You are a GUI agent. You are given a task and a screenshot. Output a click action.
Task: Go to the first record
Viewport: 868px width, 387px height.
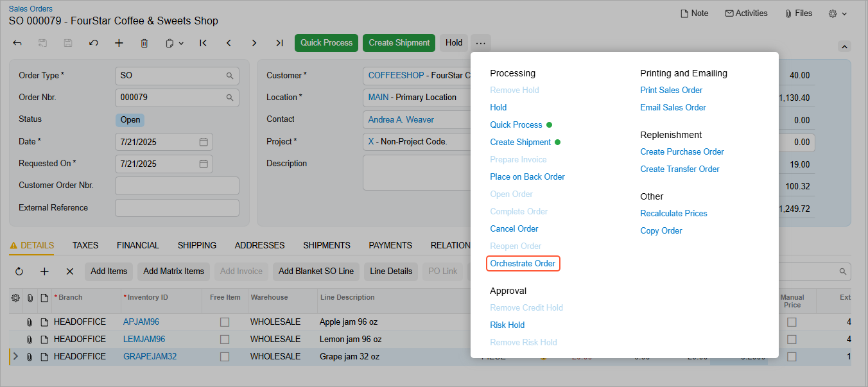coord(203,43)
